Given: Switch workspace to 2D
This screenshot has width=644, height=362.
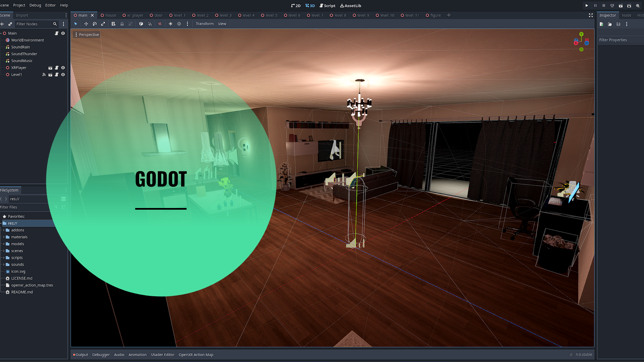Looking at the screenshot, I should pyautogui.click(x=296, y=6).
